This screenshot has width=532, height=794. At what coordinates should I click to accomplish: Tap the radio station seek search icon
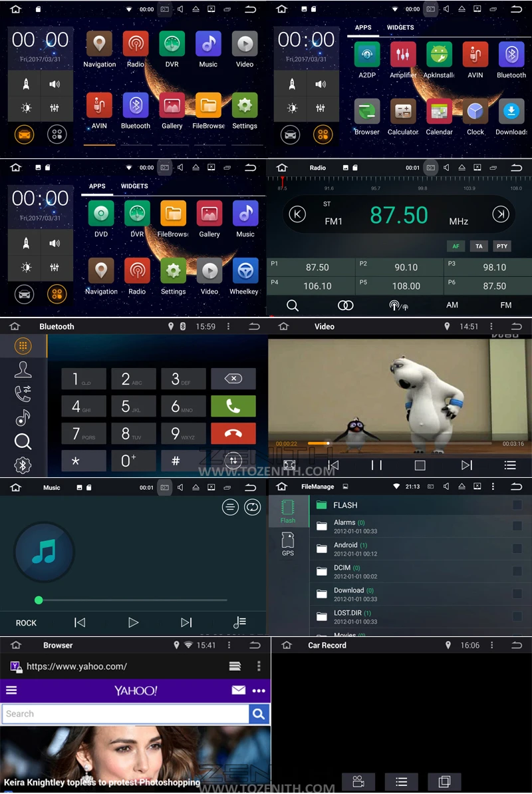pos(292,305)
